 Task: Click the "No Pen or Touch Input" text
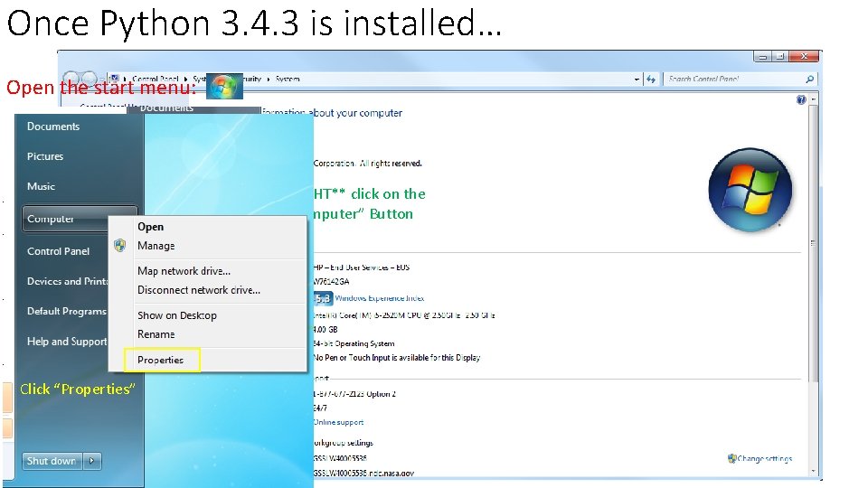click(x=397, y=358)
